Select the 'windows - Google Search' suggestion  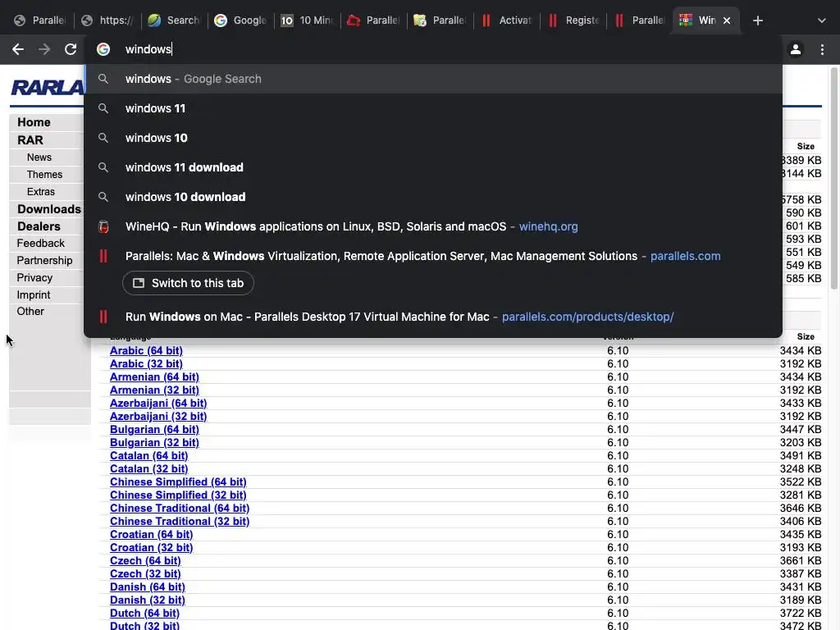point(433,79)
